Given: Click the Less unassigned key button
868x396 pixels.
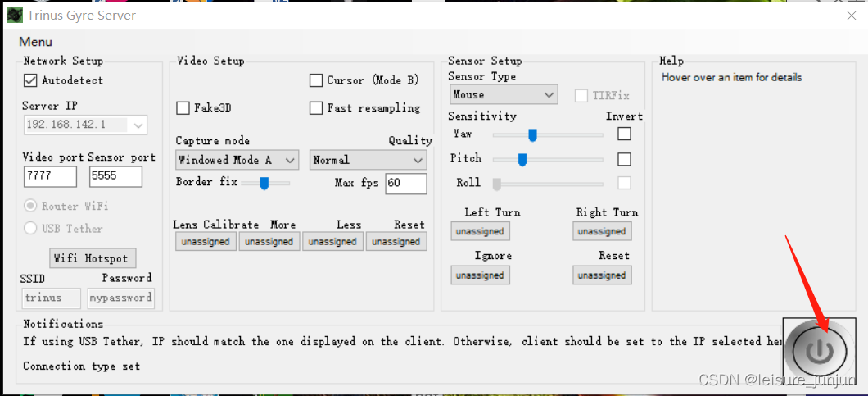Looking at the screenshot, I should pyautogui.click(x=332, y=242).
